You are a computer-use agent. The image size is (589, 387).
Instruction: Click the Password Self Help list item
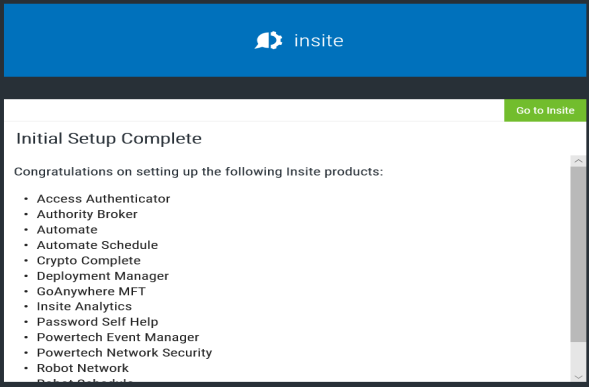click(x=97, y=322)
